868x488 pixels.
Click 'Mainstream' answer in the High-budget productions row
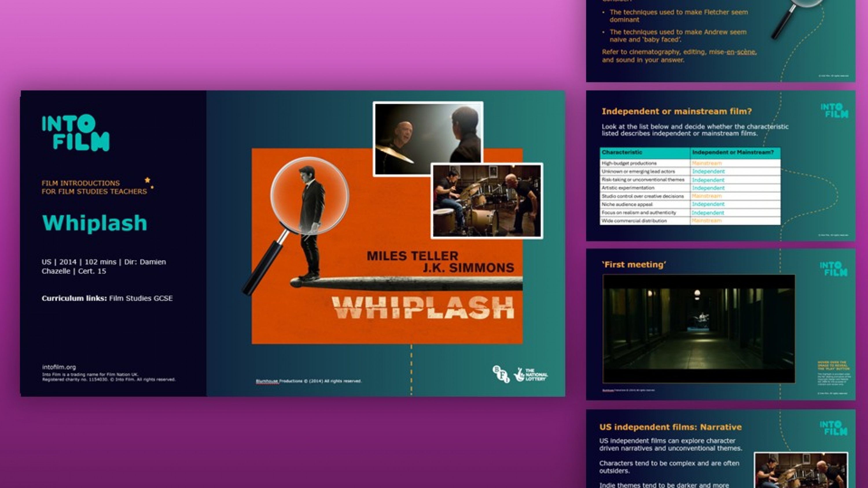707,163
